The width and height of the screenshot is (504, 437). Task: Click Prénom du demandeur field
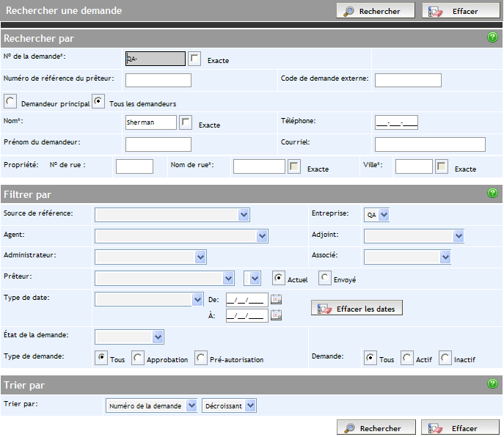point(158,144)
